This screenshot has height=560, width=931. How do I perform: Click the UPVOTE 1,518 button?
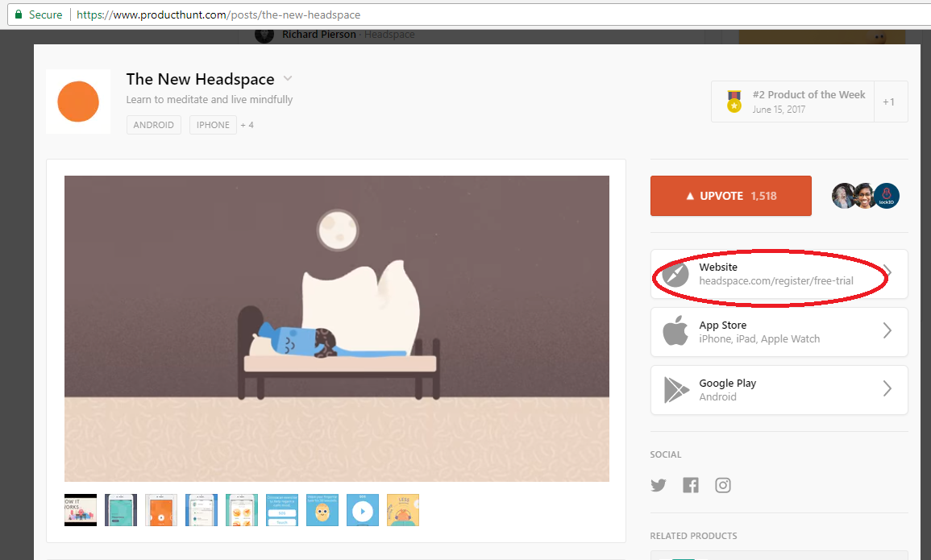(731, 196)
